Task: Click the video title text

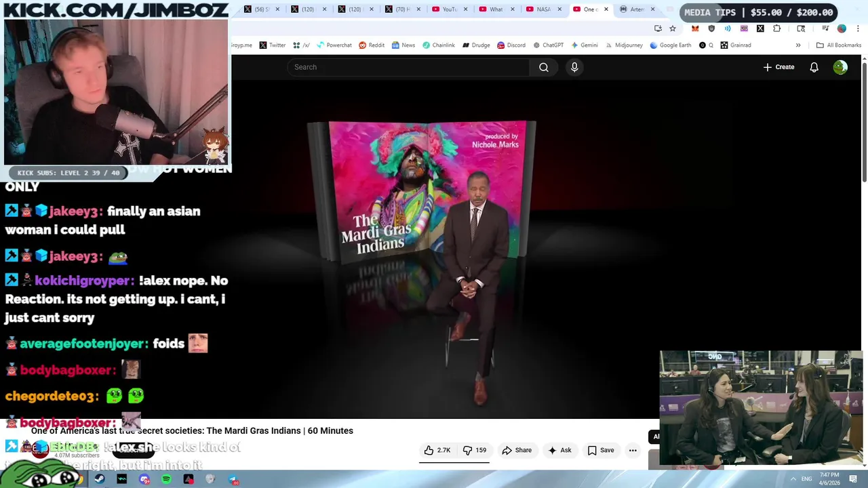Action: click(192, 431)
